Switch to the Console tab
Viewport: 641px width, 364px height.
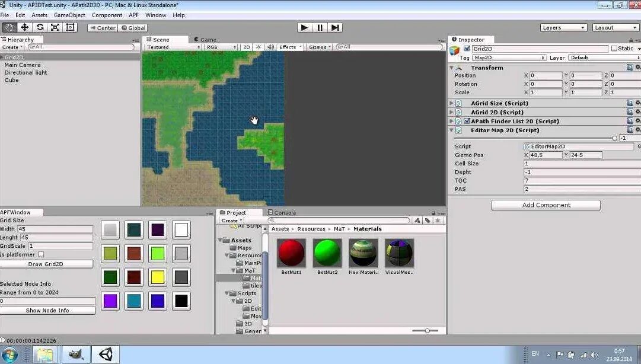click(282, 212)
